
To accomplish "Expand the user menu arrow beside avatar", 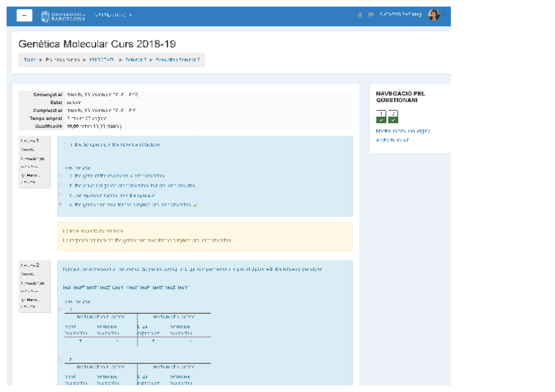I will point(444,15).
